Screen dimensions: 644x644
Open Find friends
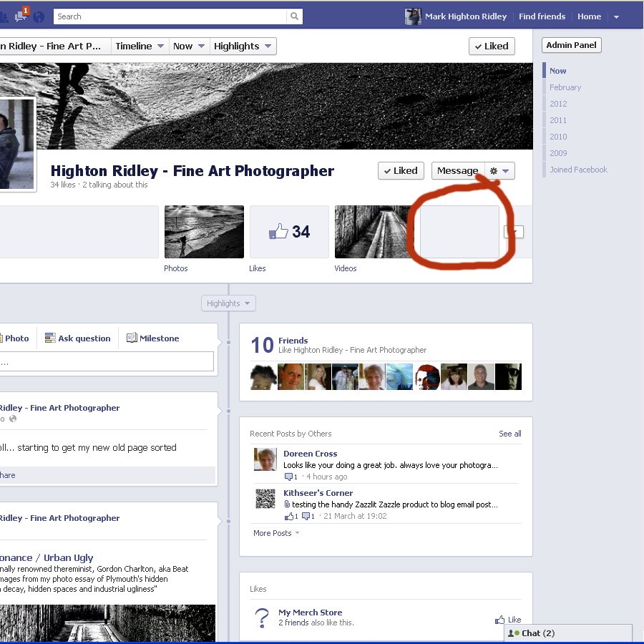[542, 16]
